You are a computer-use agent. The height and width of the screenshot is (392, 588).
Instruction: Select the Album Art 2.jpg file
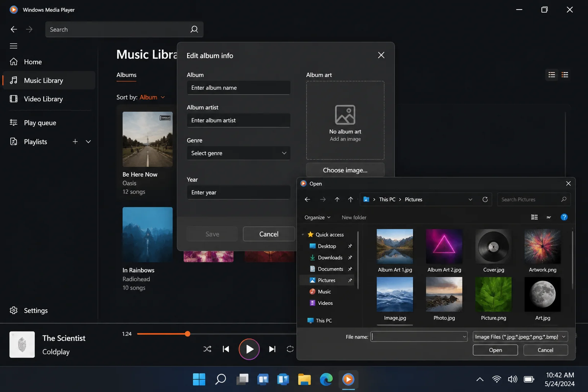coord(444,251)
